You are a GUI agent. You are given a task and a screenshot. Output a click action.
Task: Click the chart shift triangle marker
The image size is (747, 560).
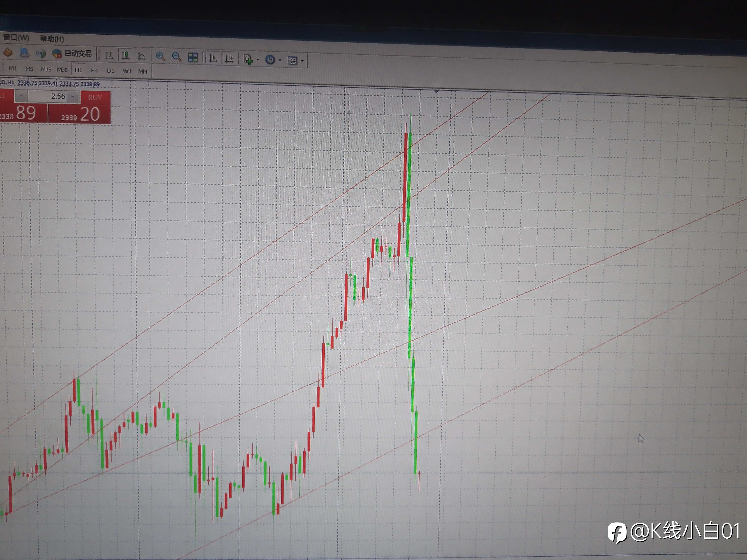point(436,92)
